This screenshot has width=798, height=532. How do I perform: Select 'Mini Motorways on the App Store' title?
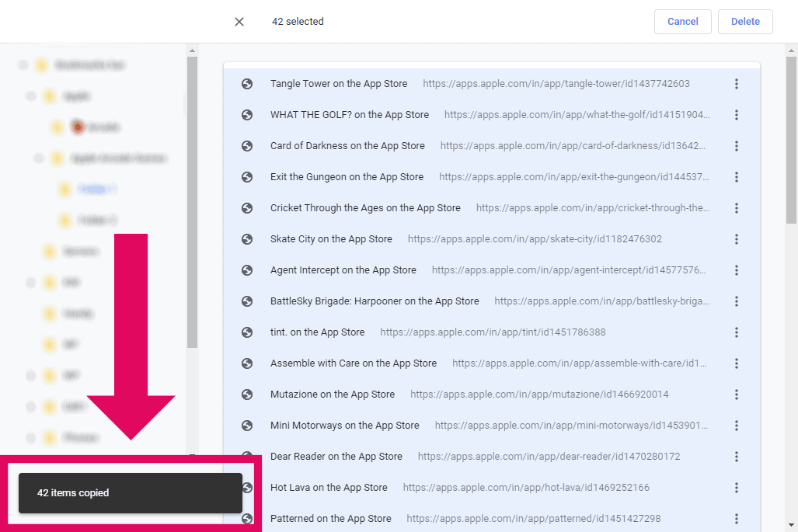(x=344, y=425)
